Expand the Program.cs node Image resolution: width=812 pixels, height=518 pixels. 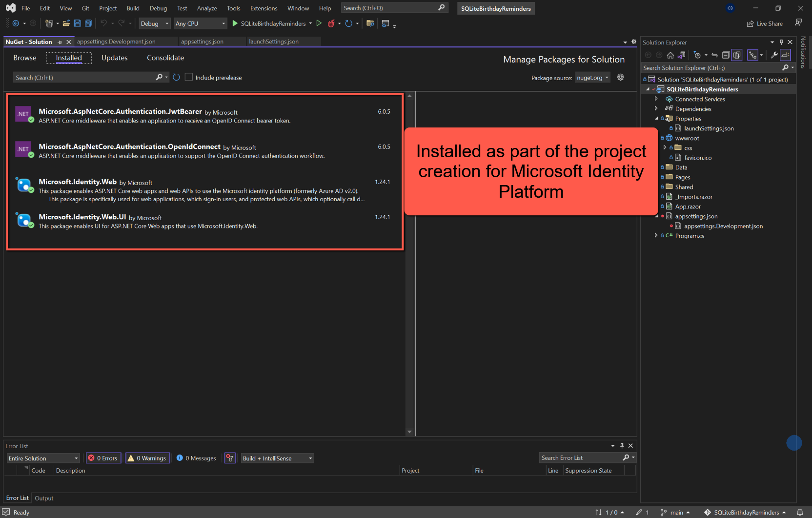coord(656,236)
